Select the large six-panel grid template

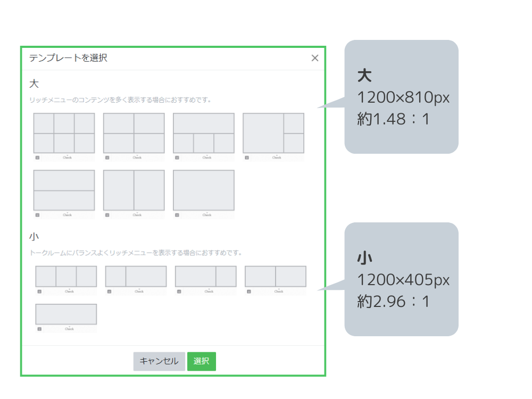[x=64, y=133]
